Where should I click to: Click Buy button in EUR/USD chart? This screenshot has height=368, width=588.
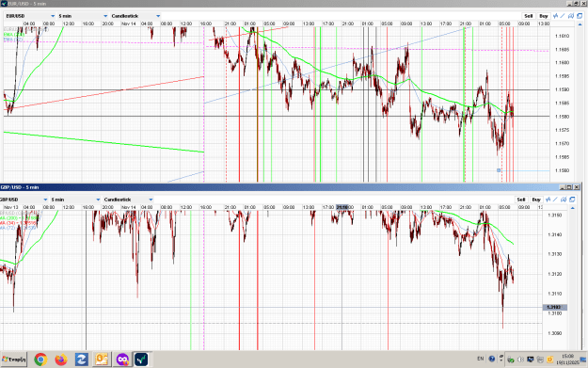[544, 16]
